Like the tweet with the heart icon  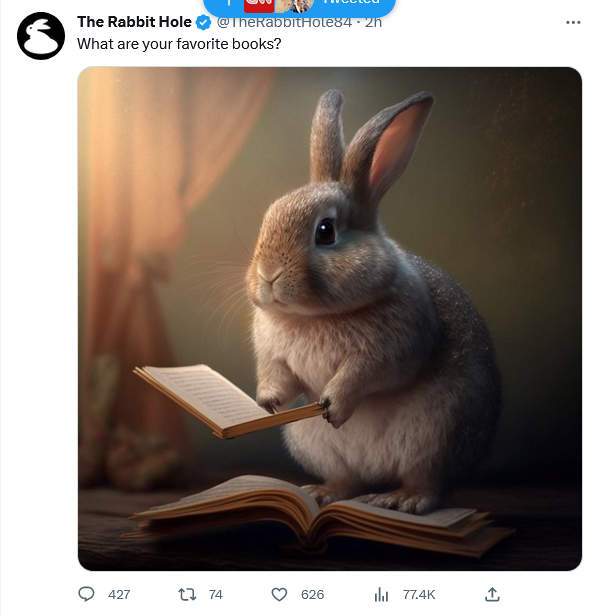(279, 594)
